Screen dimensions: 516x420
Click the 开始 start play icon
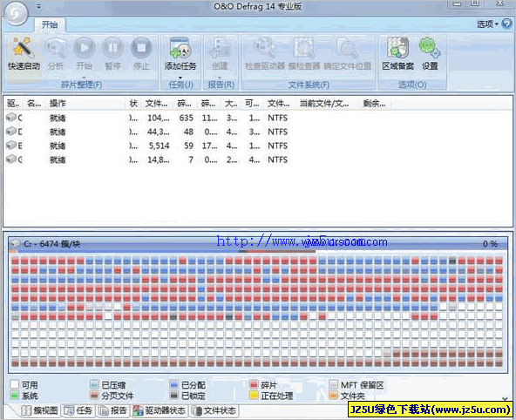pos(84,48)
